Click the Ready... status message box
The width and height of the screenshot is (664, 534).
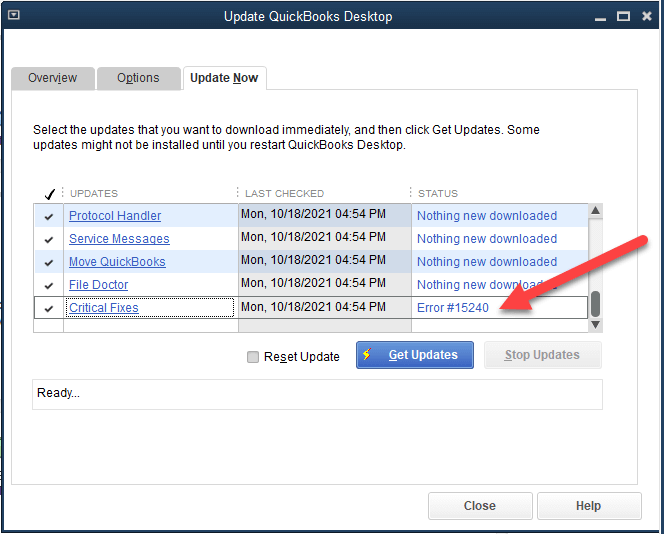tap(318, 394)
